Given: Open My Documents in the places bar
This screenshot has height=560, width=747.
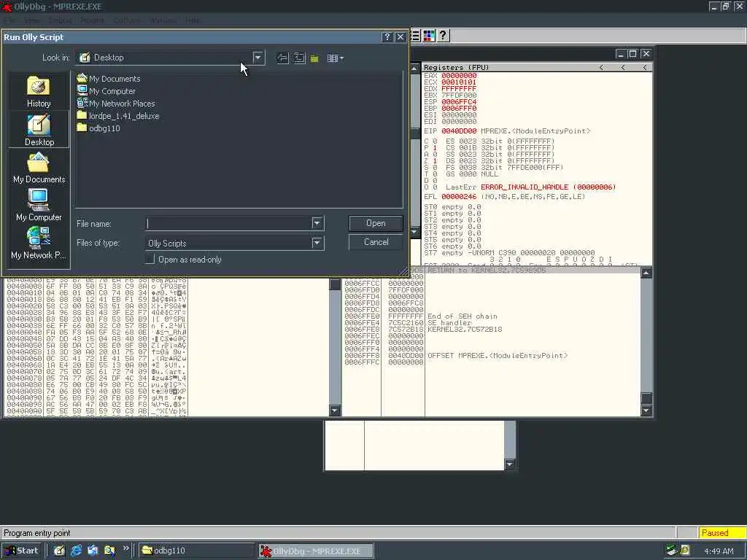Looking at the screenshot, I should (39, 168).
